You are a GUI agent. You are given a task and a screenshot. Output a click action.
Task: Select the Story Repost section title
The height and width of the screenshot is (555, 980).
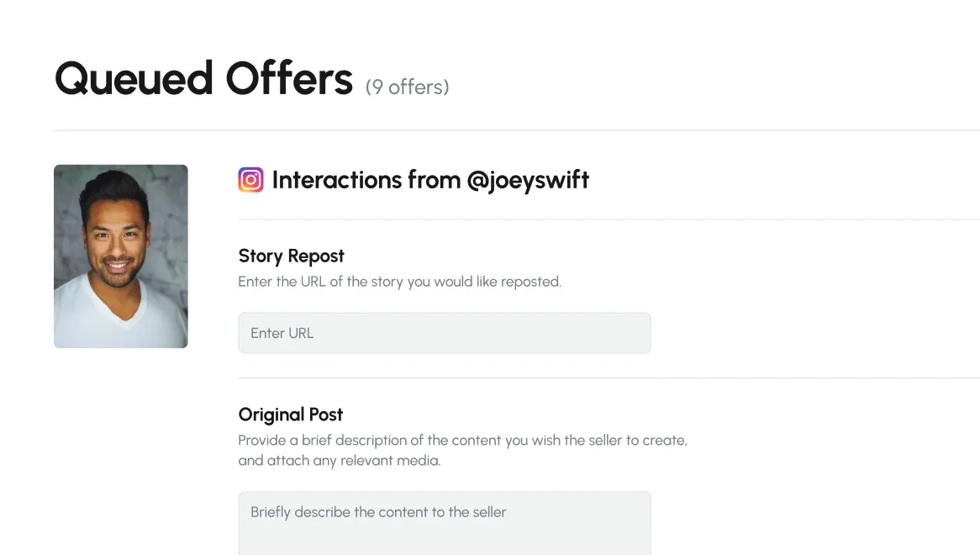click(x=291, y=256)
